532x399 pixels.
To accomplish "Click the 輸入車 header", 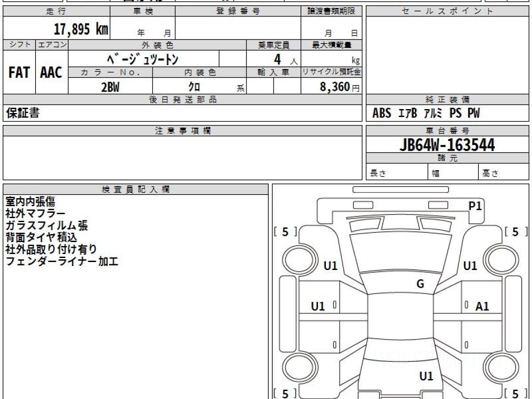I will click(274, 73).
